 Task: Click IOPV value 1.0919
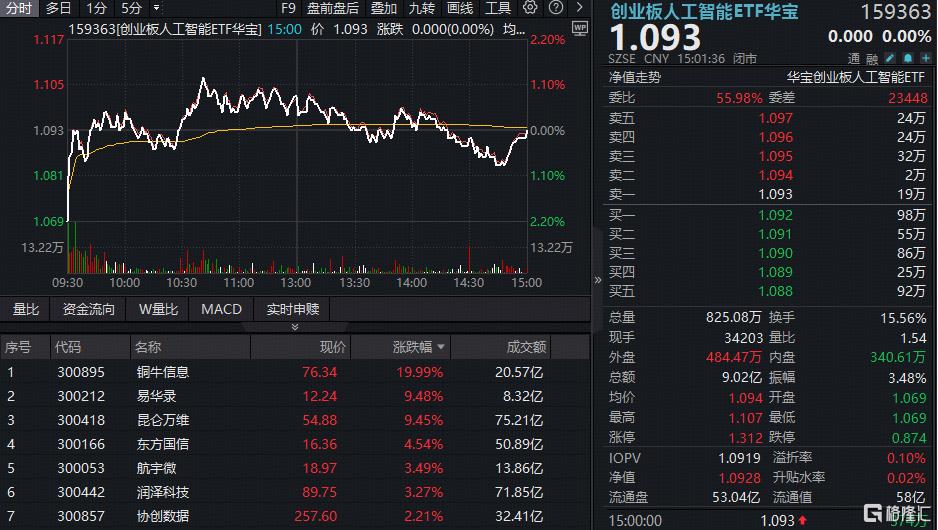point(739,458)
